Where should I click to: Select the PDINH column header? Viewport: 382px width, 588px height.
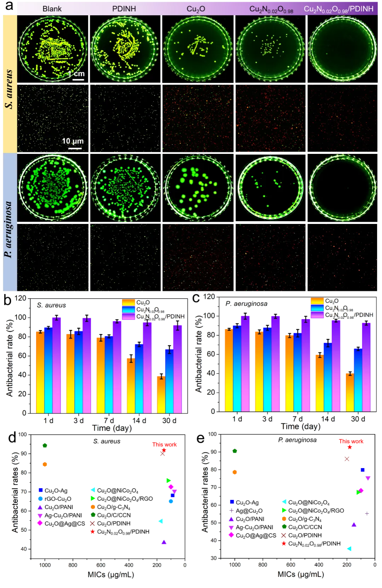coord(124,9)
